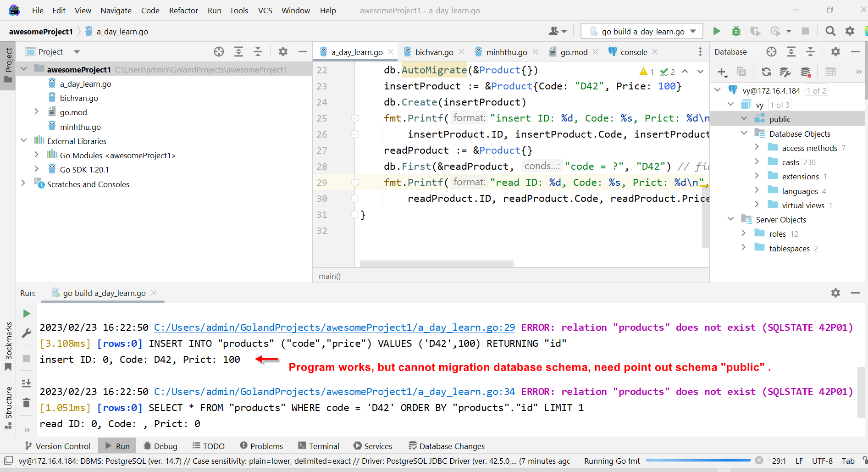Add a new data source with the plus icon
Viewport: 868px width, 472px height.
tap(722, 72)
